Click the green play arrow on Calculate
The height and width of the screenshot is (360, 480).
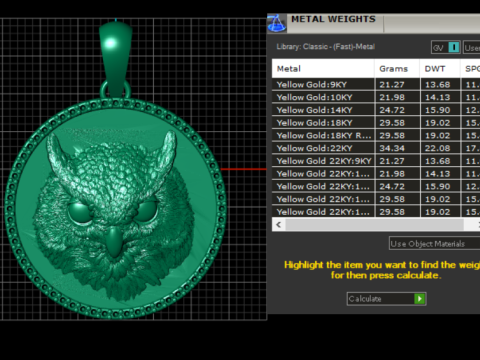(420, 299)
